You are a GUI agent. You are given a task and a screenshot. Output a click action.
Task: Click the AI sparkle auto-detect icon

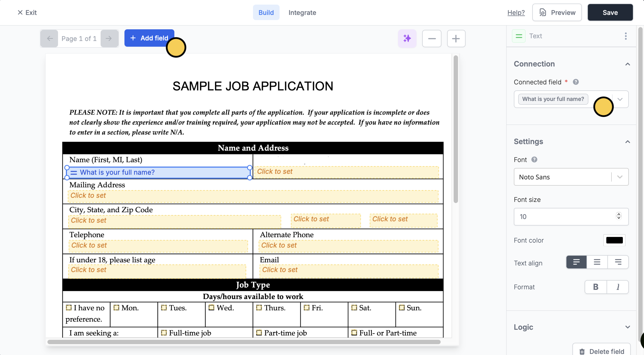pyautogui.click(x=407, y=39)
